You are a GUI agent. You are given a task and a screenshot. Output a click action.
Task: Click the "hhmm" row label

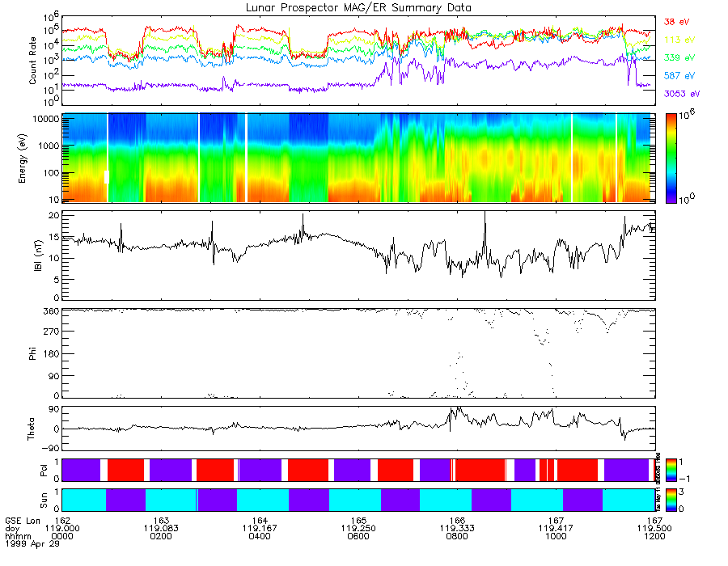[18, 536]
